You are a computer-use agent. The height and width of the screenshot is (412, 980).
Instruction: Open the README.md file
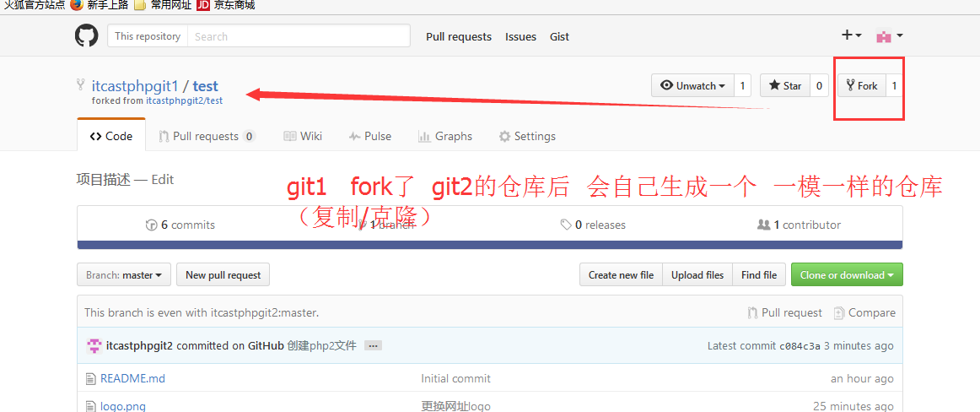[132, 378]
